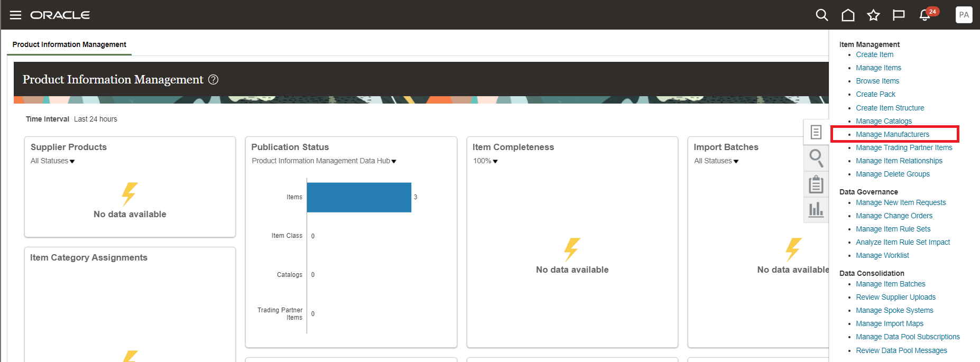
Task: Open Review Supplier Uploads link
Action: click(x=896, y=297)
